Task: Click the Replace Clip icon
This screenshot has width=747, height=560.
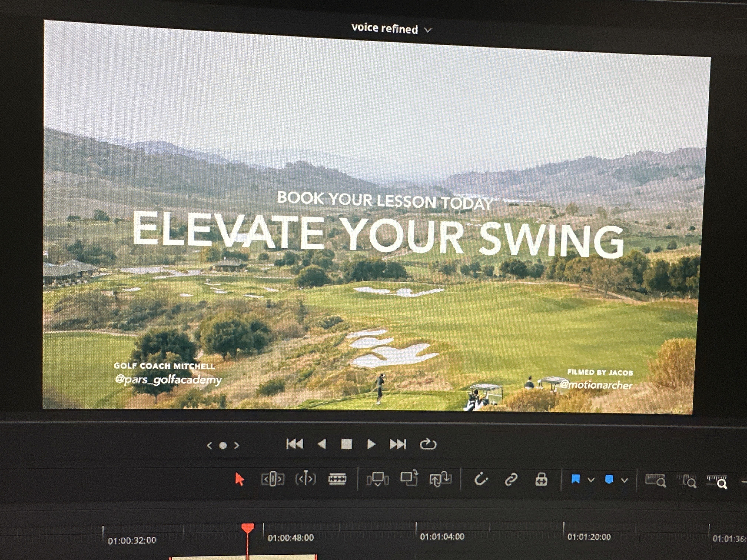Action: tap(440, 479)
